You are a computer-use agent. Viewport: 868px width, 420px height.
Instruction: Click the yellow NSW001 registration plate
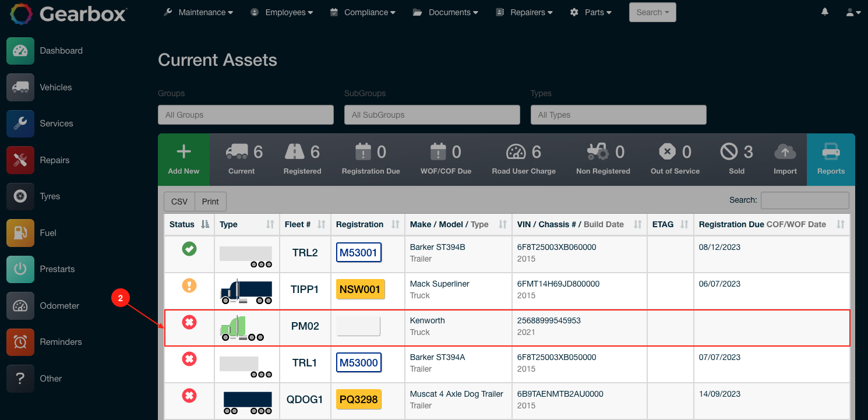[x=360, y=289]
